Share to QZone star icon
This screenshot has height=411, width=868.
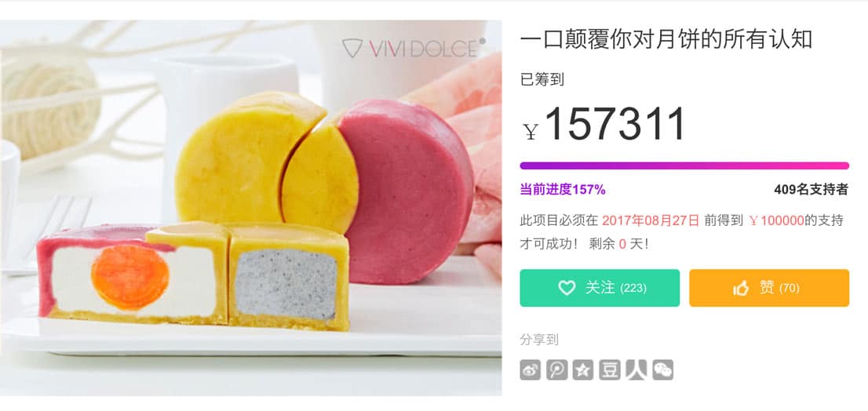(583, 369)
